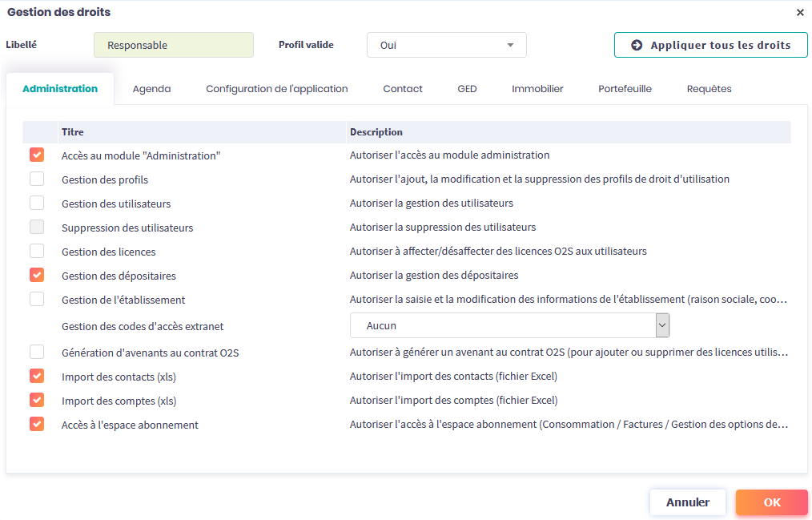Uncheck Accès au module "Administration" checkbox

[37, 155]
